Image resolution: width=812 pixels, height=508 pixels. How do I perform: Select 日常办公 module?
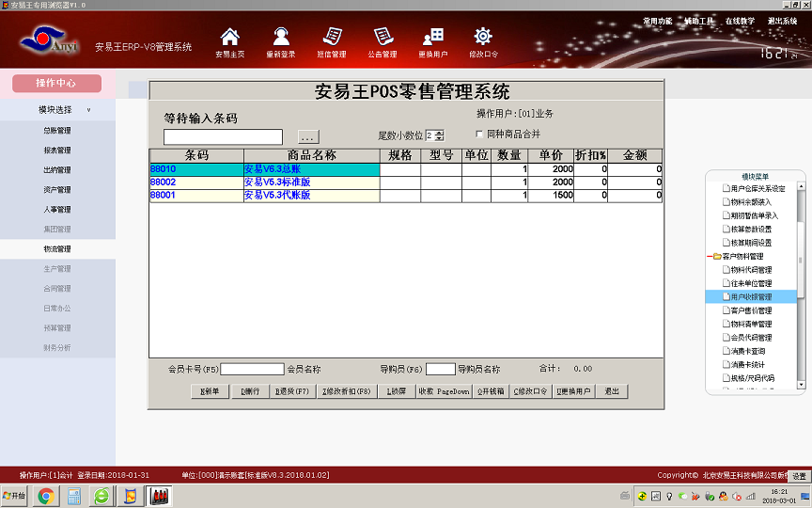[x=57, y=308]
